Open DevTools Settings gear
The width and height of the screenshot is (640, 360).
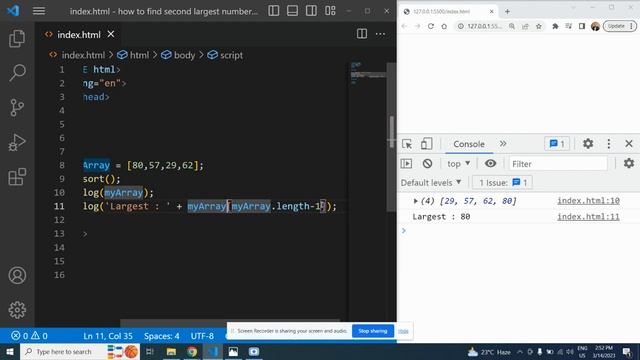coord(588,144)
